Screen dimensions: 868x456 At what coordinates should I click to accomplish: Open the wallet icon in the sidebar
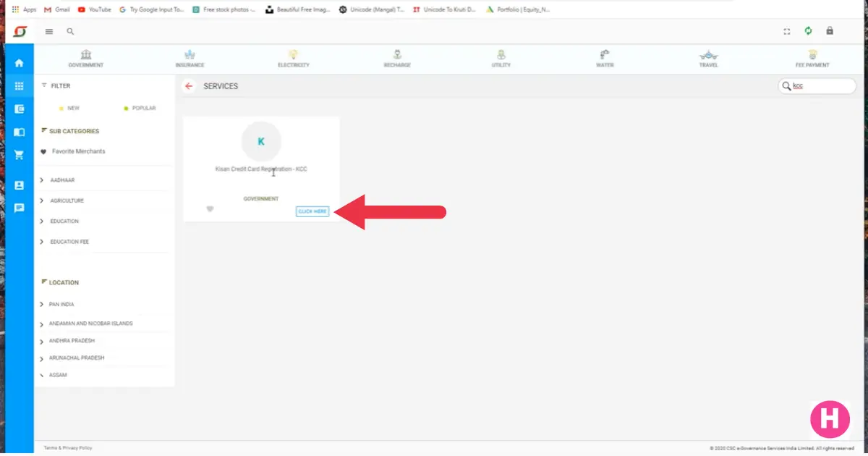19,109
